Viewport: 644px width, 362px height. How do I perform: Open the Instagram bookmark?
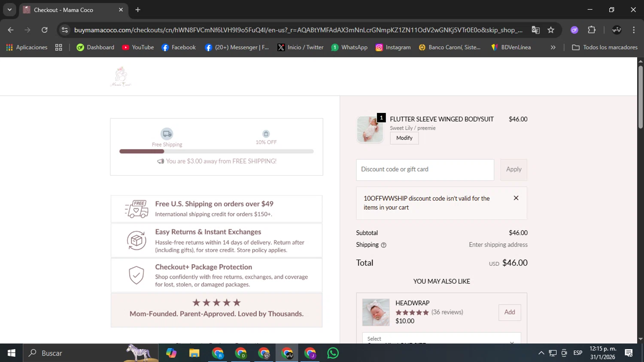tap(393, 47)
